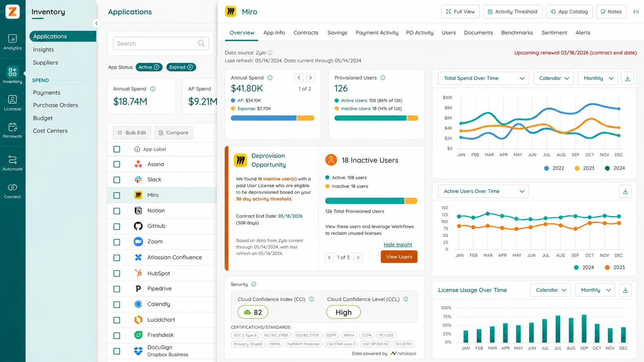644x362 pixels.
Task: Go to previous Annual Spend page
Action: pyautogui.click(x=299, y=78)
